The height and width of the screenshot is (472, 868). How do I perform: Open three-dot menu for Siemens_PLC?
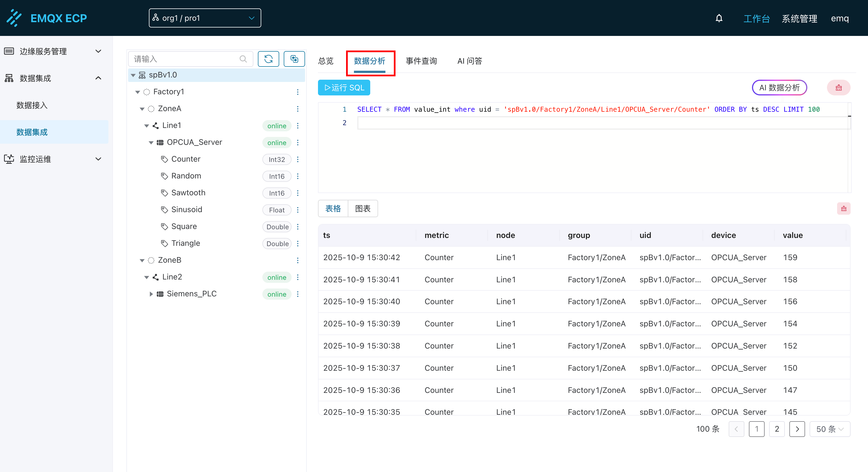click(297, 294)
